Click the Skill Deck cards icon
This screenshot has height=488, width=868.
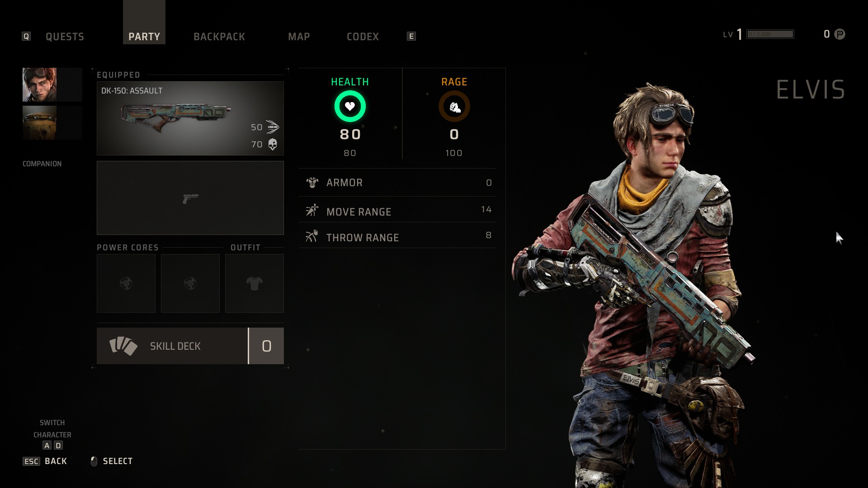point(123,346)
